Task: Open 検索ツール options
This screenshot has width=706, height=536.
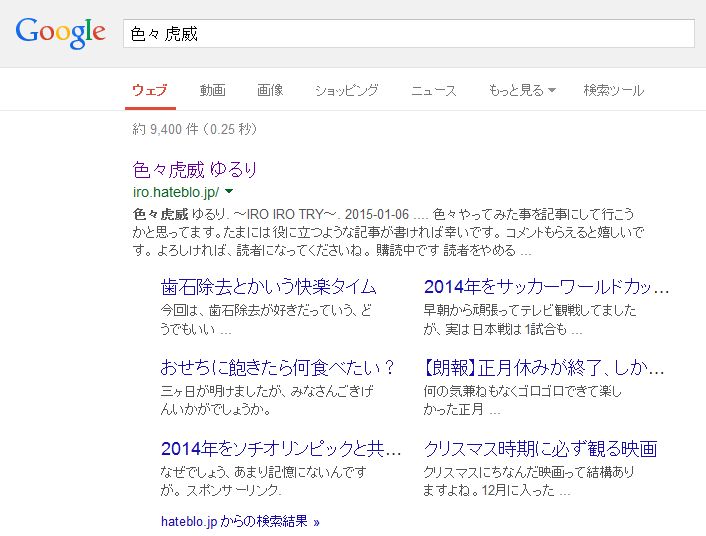Action: click(614, 90)
